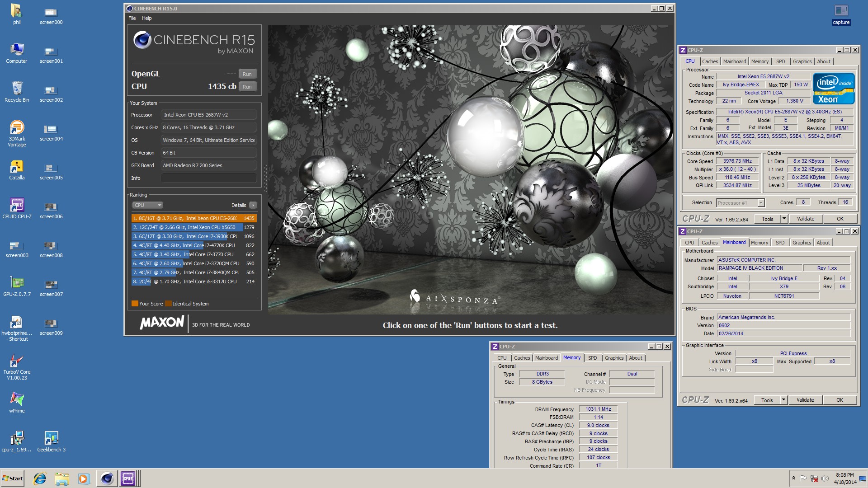Expand ranking Details arrow
Screen dimensions: 868x488
click(x=253, y=205)
